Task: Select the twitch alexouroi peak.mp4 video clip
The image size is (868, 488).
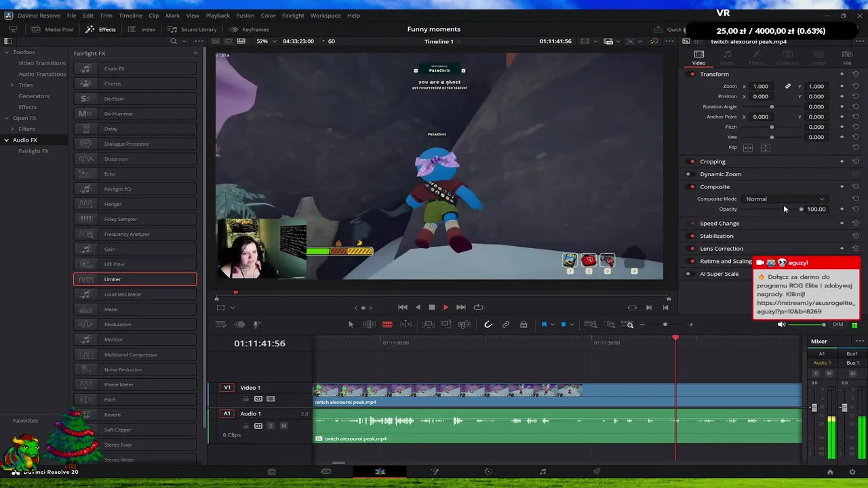Action: pos(557,394)
